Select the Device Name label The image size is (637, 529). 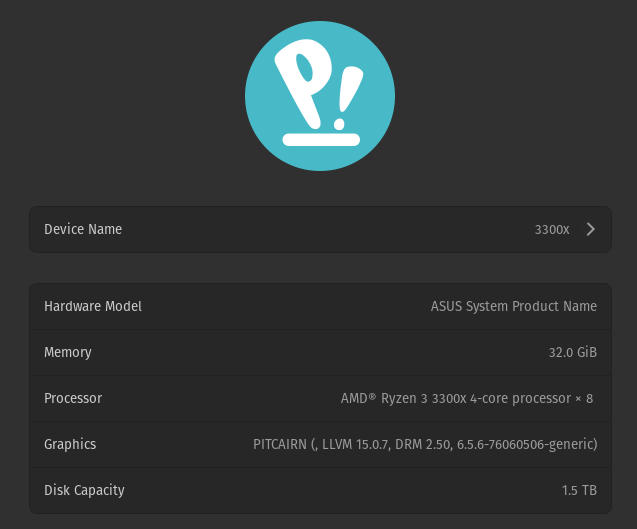83,229
